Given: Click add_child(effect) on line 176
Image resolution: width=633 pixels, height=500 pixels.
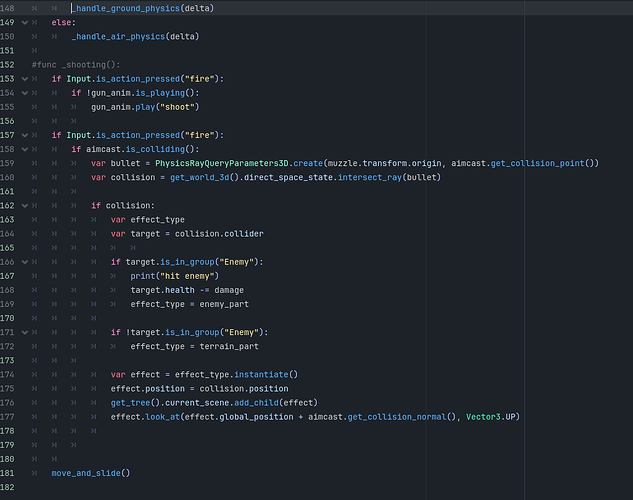Looking at the screenshot, I should point(276,403).
